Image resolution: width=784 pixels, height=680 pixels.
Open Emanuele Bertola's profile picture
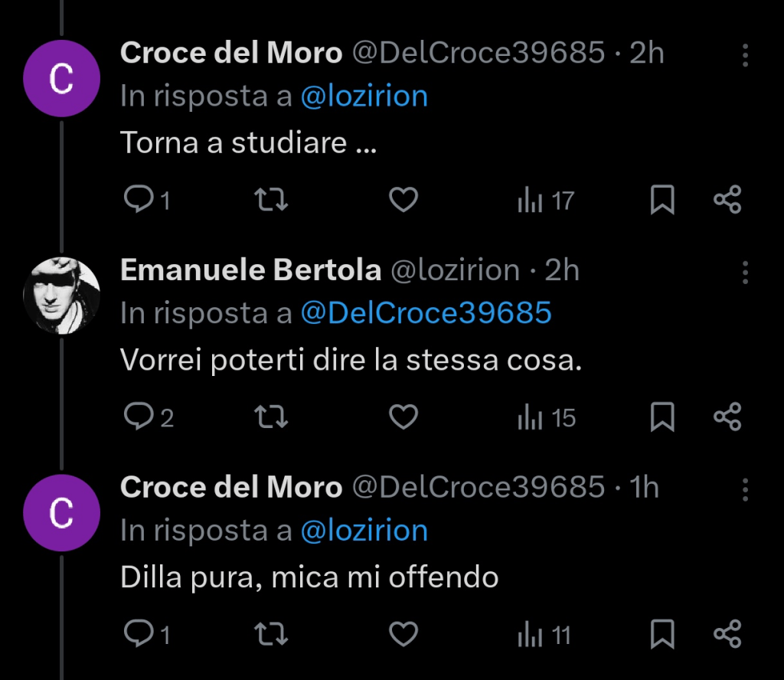tap(62, 295)
